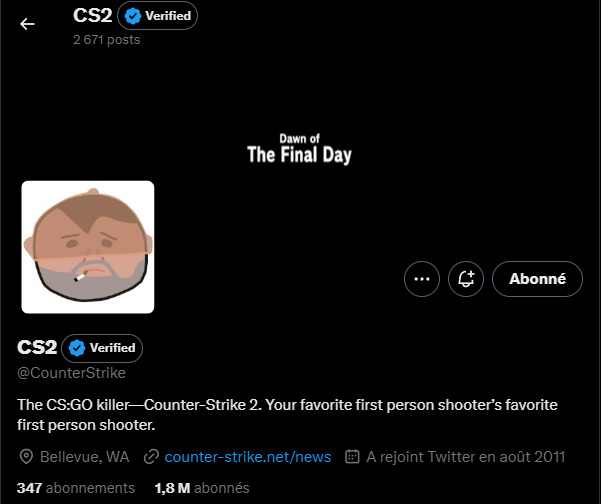Click the link chain icon
This screenshot has height=504, width=601.
point(151,457)
